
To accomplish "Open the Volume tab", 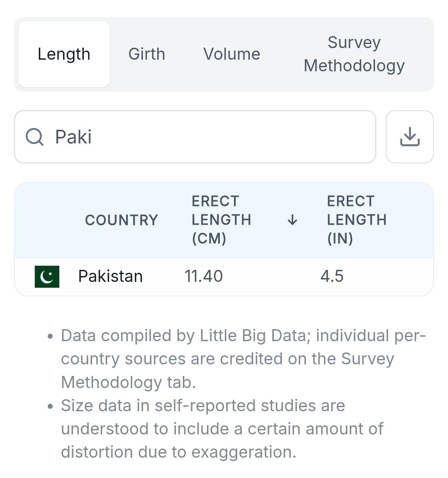I will pos(231,54).
